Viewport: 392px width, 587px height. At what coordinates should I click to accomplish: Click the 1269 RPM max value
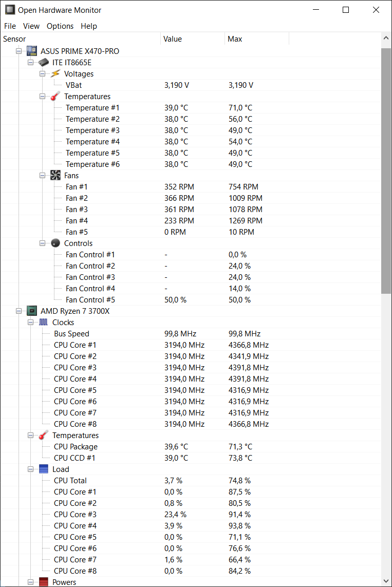245,220
